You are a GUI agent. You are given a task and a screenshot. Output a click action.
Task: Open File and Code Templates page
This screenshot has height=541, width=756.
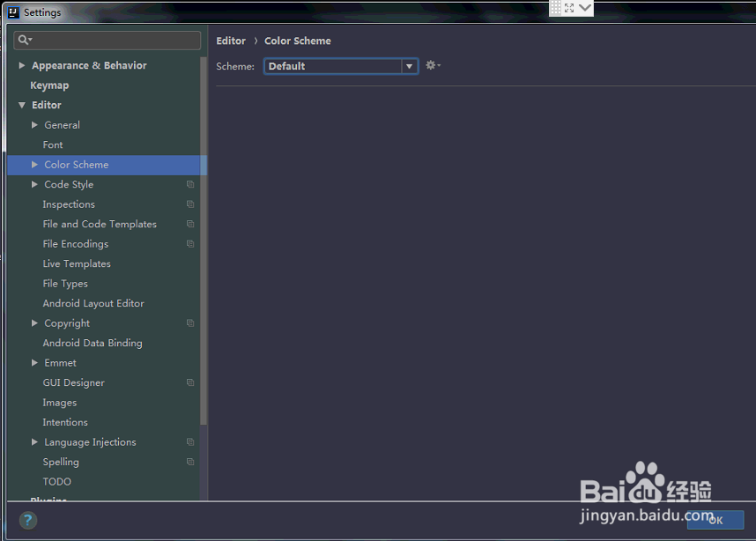(100, 224)
